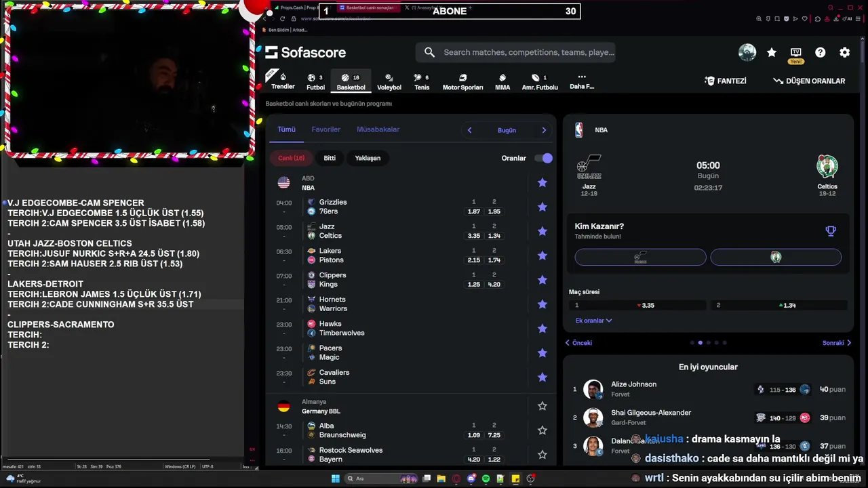Open favorites star in Sofascore header
Image resolution: width=868 pixels, height=488 pixels.
pos(772,52)
